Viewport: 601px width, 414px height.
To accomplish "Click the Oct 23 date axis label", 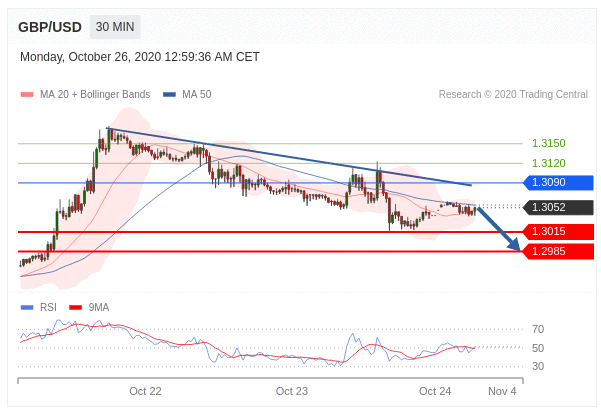I will tap(291, 391).
